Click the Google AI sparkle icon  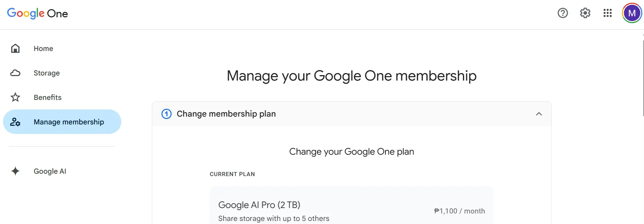point(15,171)
